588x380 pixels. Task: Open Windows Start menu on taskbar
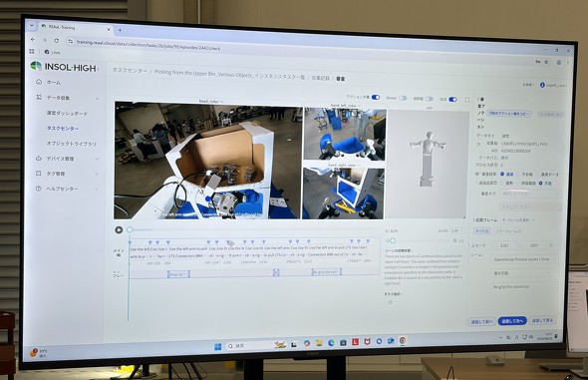(217, 346)
